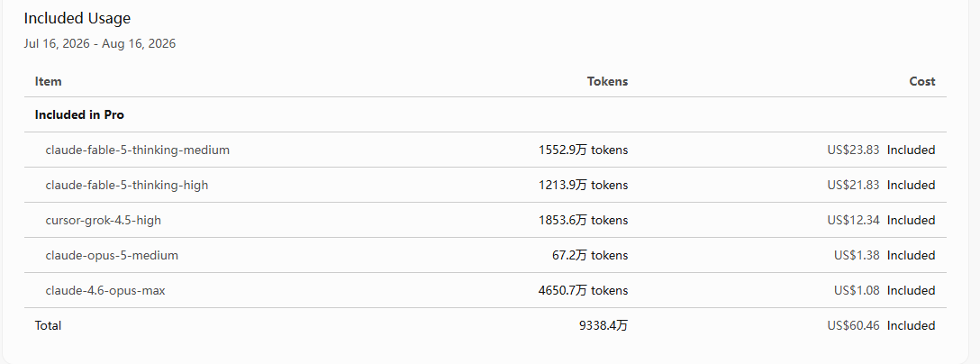Click the US$23.83 cost amount
980x364 pixels.
(853, 150)
